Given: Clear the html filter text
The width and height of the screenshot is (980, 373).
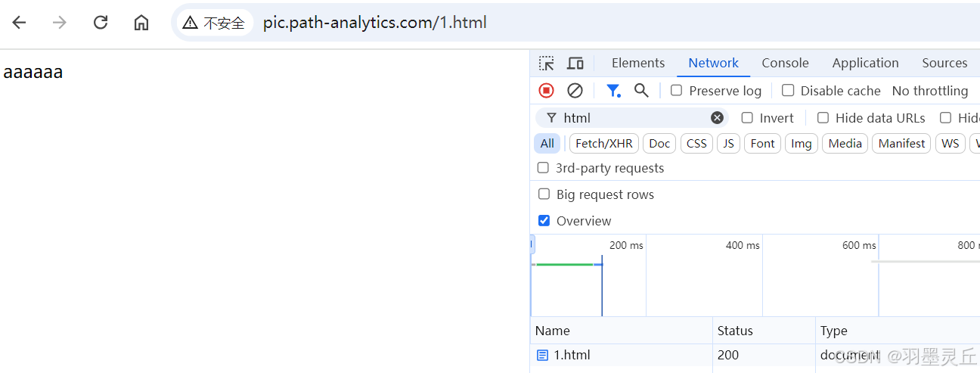Looking at the screenshot, I should [x=717, y=118].
